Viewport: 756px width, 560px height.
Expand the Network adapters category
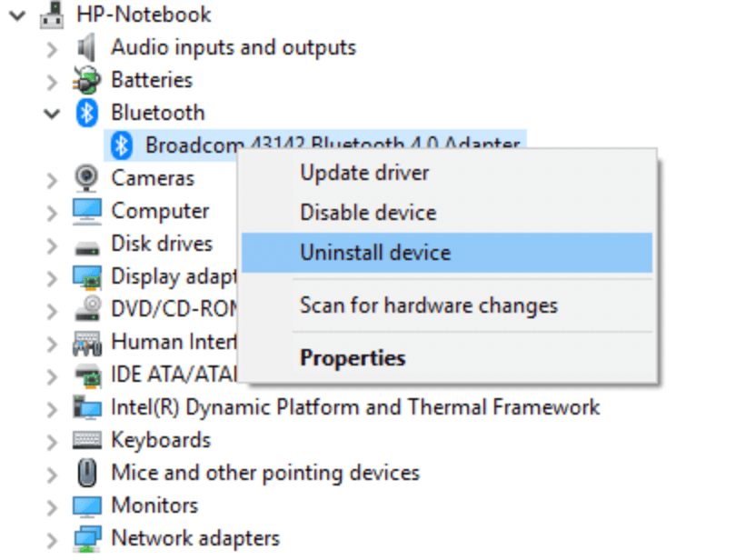(x=52, y=538)
